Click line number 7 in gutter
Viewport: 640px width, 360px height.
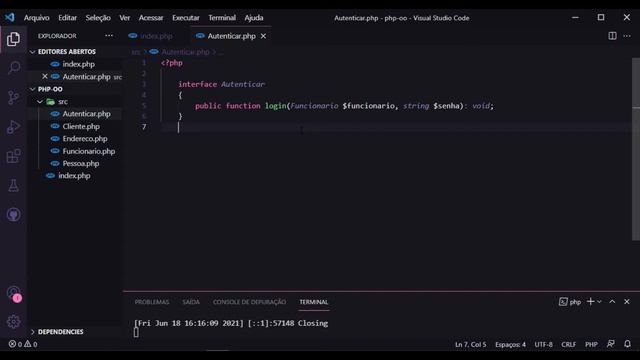point(144,127)
